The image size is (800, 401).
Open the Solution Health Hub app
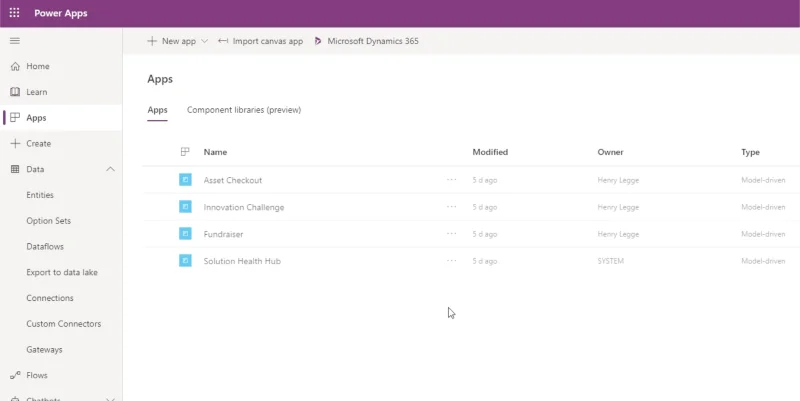click(x=242, y=261)
